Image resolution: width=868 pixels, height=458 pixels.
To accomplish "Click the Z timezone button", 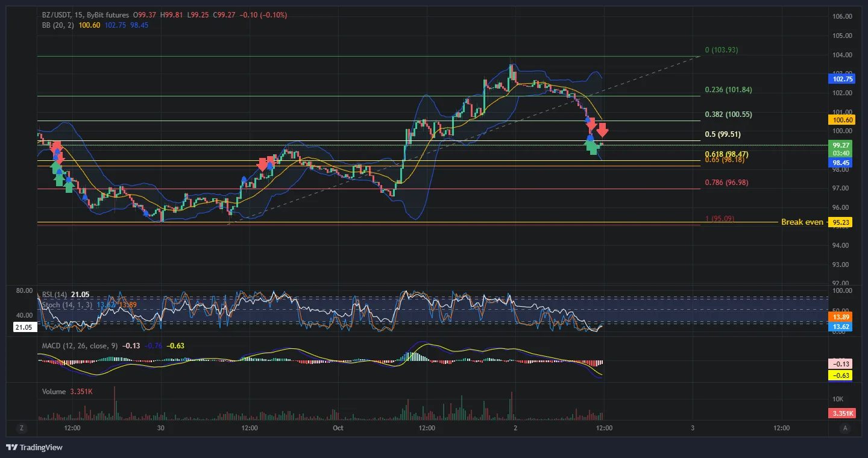I will click(22, 428).
